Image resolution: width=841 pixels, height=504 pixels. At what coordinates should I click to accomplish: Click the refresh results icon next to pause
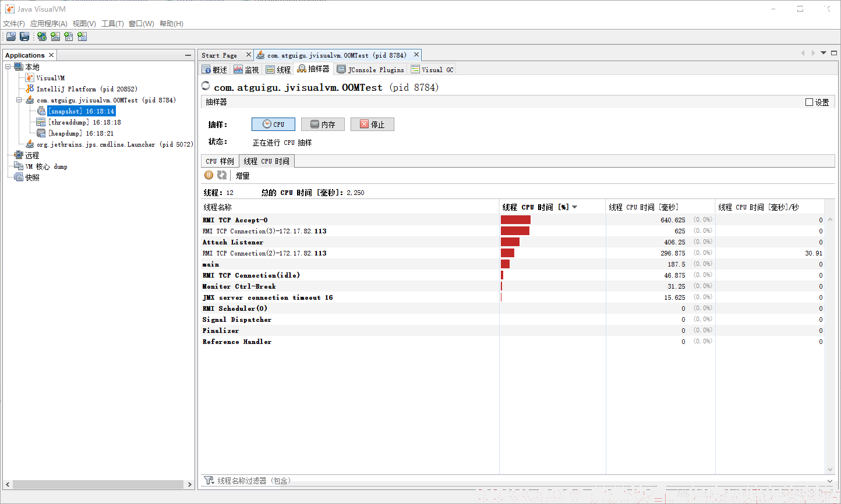pyautogui.click(x=222, y=175)
